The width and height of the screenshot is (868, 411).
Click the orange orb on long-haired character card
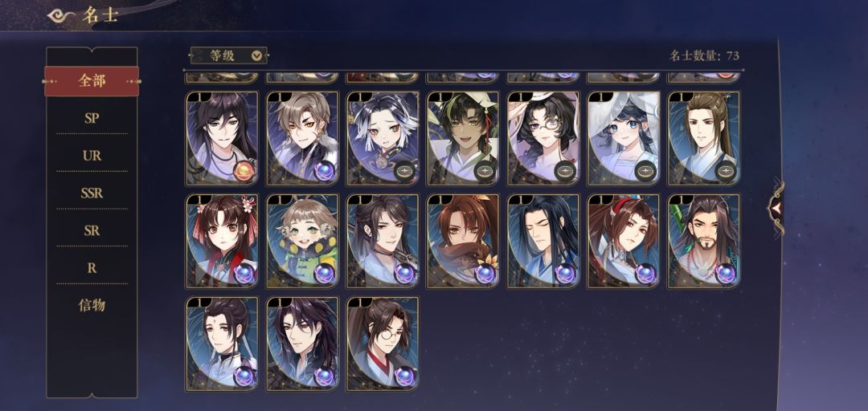[x=244, y=171]
